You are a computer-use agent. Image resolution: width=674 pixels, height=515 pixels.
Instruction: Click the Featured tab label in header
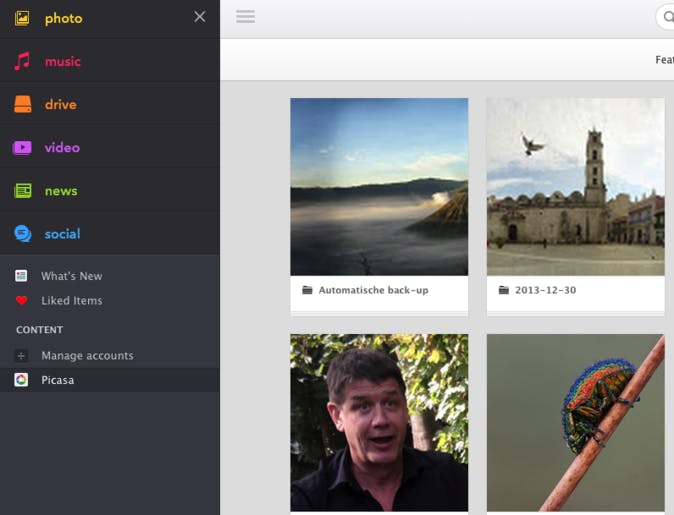[665, 60]
